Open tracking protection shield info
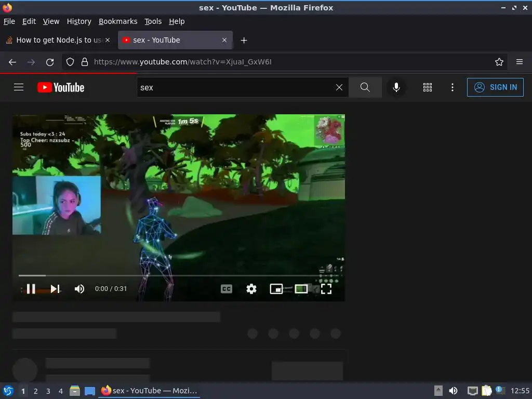The width and height of the screenshot is (532, 399). coord(70,62)
